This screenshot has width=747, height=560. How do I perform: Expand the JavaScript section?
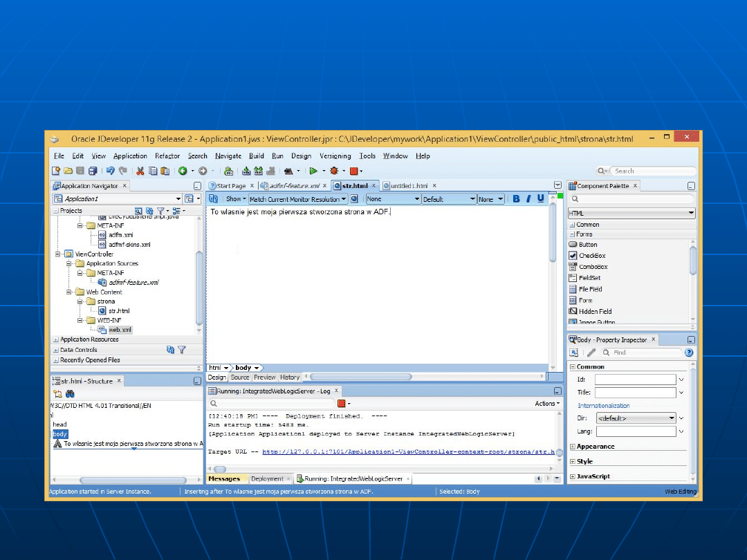(x=573, y=476)
